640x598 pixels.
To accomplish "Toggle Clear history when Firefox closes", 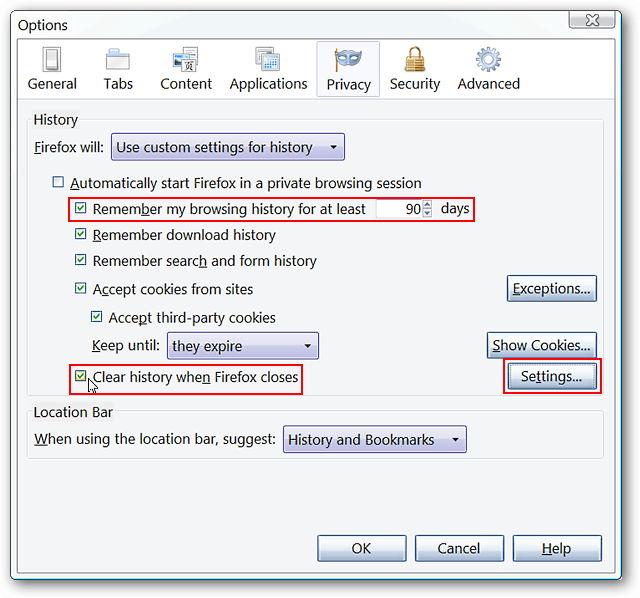I will point(80,378).
